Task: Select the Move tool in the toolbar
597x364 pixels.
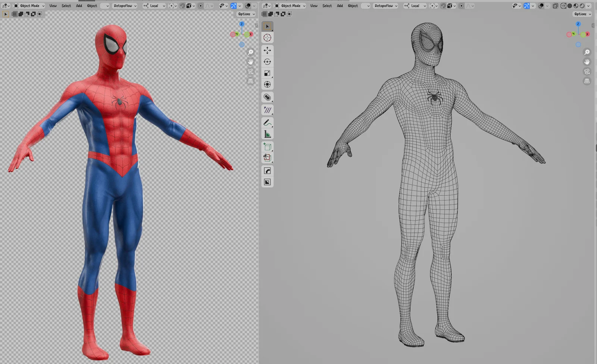Action: tap(267, 50)
